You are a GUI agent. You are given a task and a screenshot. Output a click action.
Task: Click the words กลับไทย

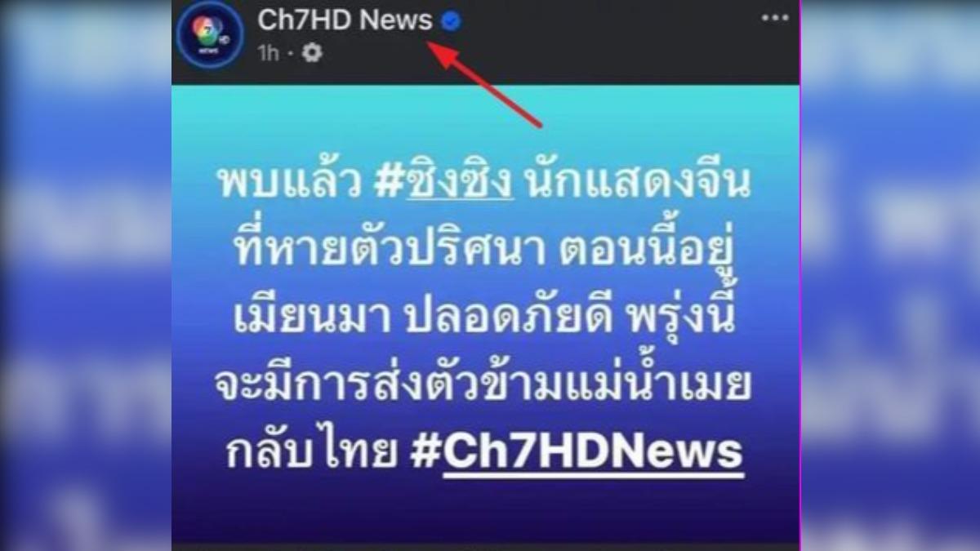[310, 452]
